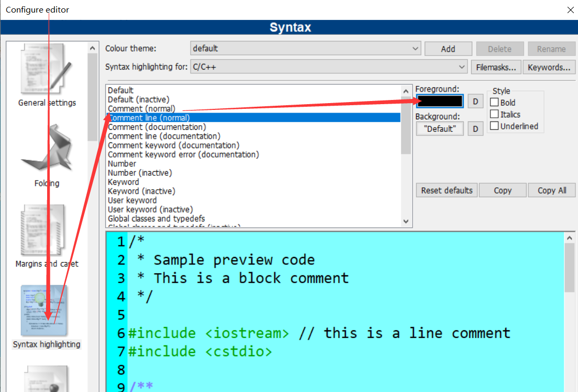Enable the Italics style checkbox
The height and width of the screenshot is (392, 578).
(x=494, y=114)
